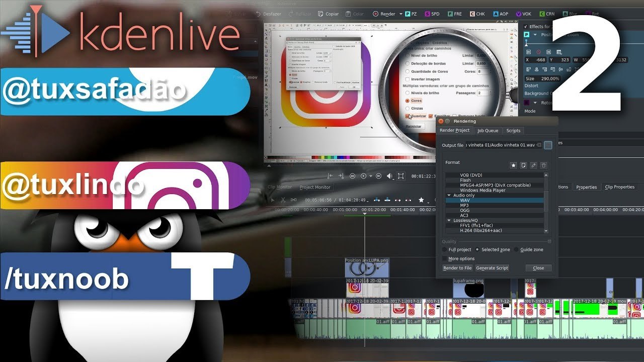Select the razor scissors tool

click(284, 200)
